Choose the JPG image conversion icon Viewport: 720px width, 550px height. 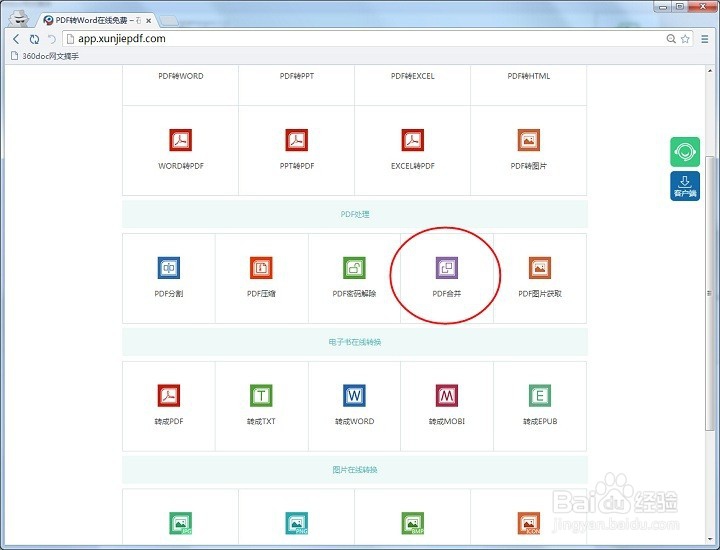point(180,523)
